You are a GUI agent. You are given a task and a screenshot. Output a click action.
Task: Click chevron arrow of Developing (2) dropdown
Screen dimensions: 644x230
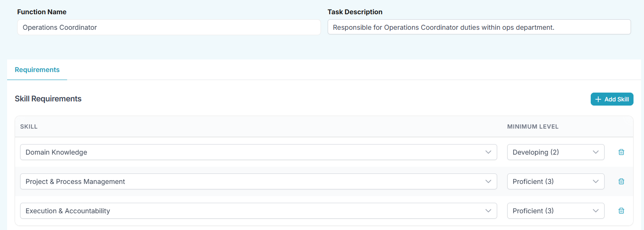[x=595, y=152]
